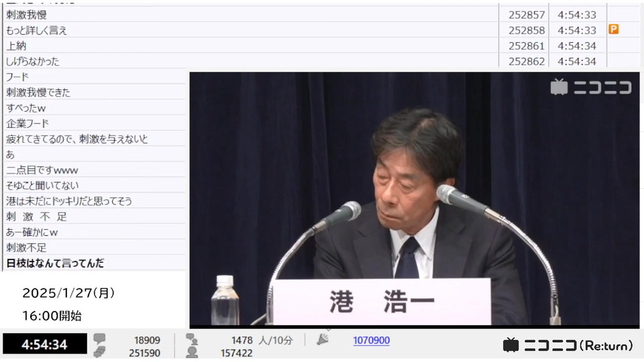The image size is (644, 362).
Task: Click the 4:54:34 elapsed time display
Action: pyautogui.click(x=45, y=344)
